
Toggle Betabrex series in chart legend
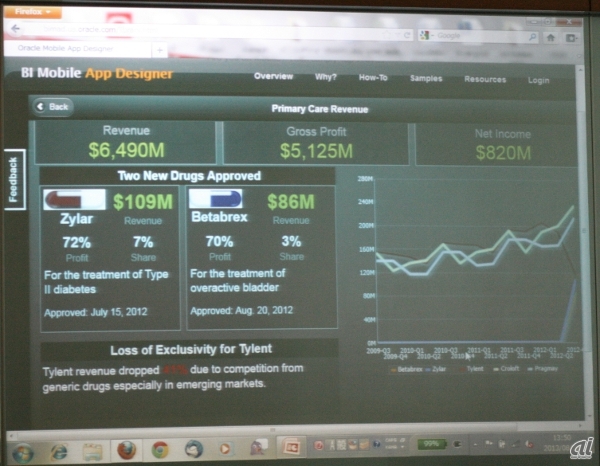pyautogui.click(x=406, y=369)
